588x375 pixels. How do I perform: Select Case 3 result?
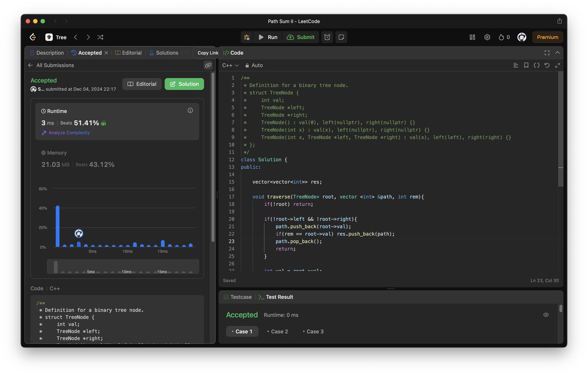tap(313, 332)
